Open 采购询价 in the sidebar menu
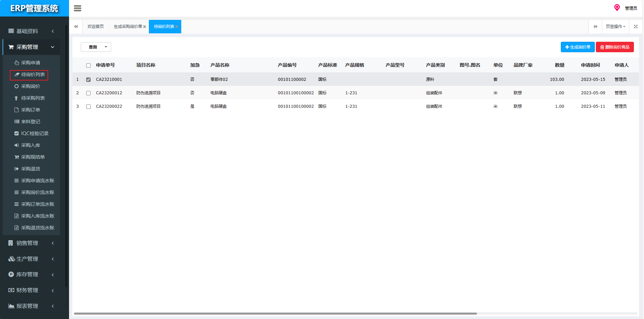This screenshot has height=319, width=644. [x=30, y=86]
